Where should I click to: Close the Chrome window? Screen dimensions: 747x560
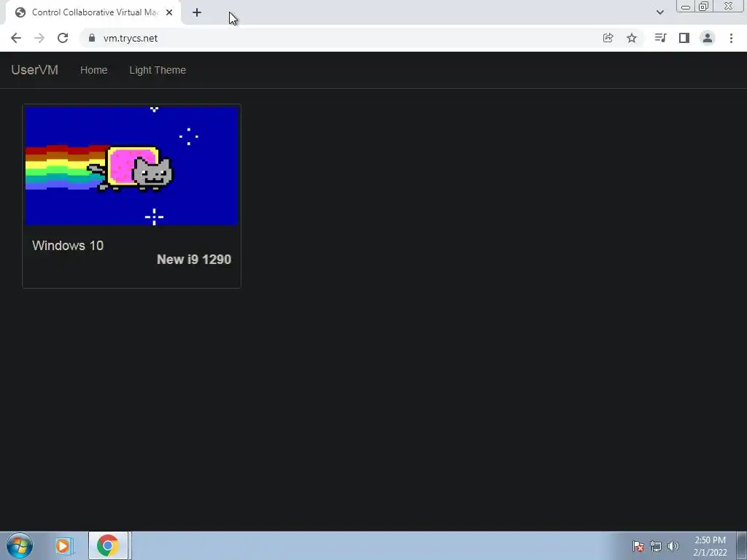729,6
